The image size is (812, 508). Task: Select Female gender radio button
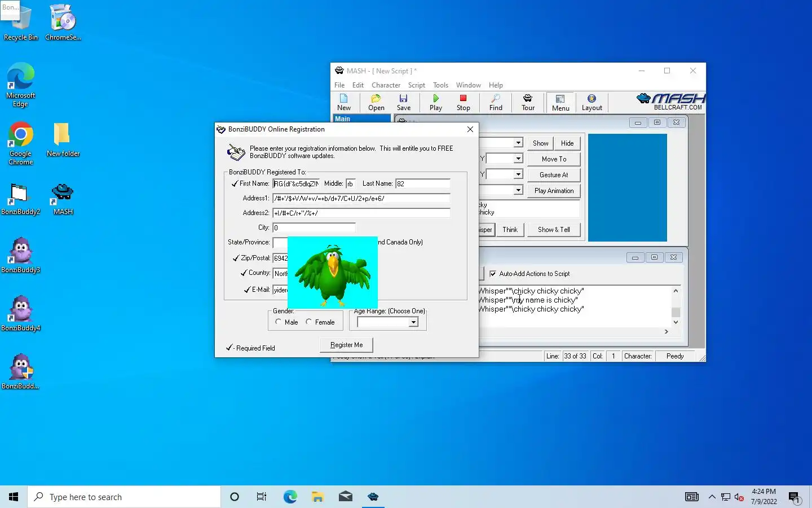pos(308,322)
